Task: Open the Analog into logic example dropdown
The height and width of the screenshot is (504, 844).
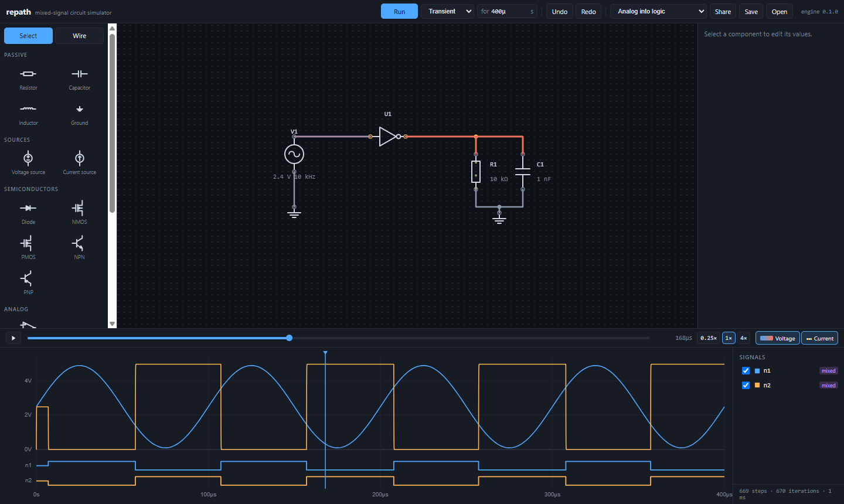Action: 658,11
